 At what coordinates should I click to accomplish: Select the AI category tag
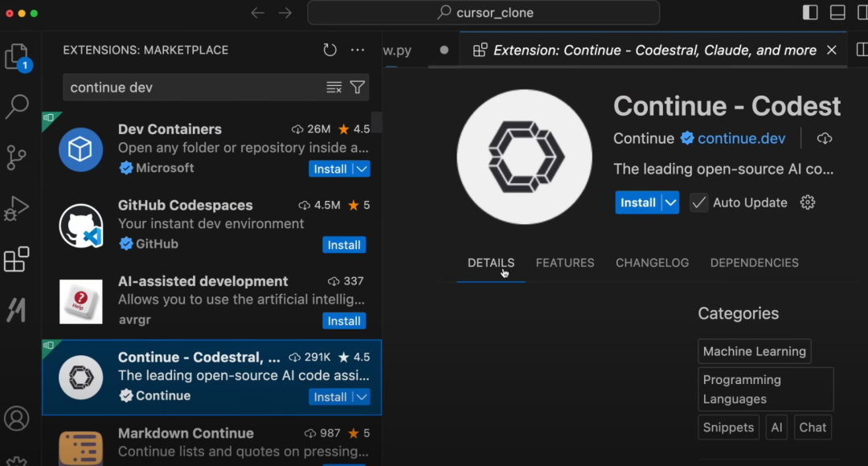pos(776,427)
